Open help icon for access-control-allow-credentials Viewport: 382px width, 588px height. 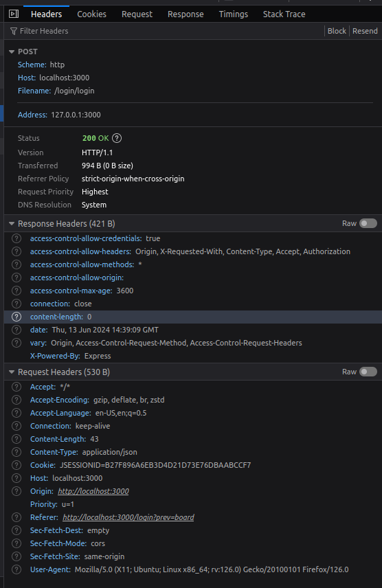coord(16,238)
